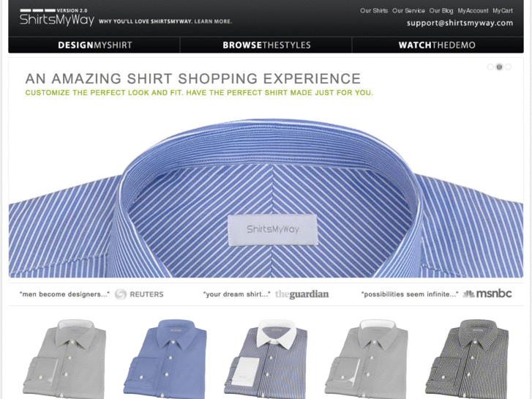Open MyAccount link
This screenshot has height=399, width=532.
point(473,10)
